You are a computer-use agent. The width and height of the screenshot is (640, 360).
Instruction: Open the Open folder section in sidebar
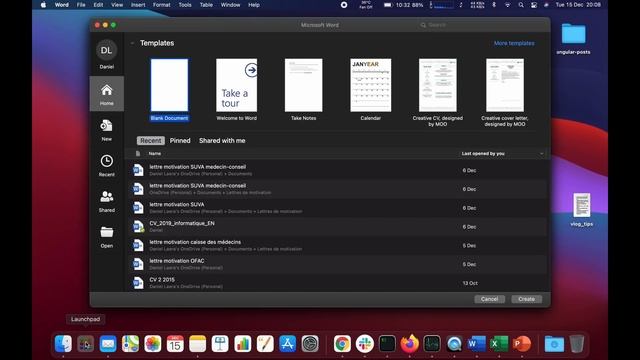click(x=107, y=237)
